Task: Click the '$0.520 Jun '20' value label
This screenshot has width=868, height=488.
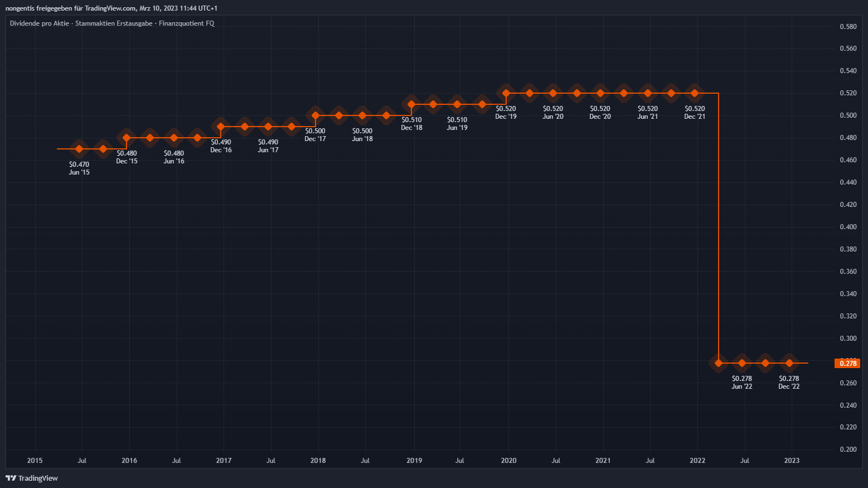Action: point(553,113)
